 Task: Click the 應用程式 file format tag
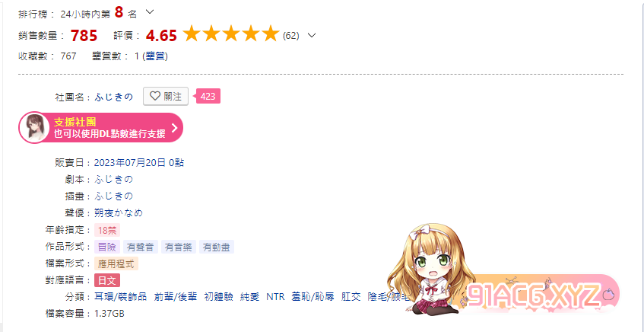click(x=116, y=263)
